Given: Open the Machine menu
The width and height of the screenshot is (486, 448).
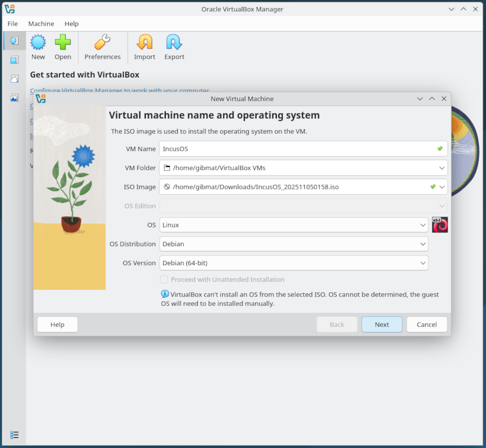Looking at the screenshot, I should click(x=41, y=24).
